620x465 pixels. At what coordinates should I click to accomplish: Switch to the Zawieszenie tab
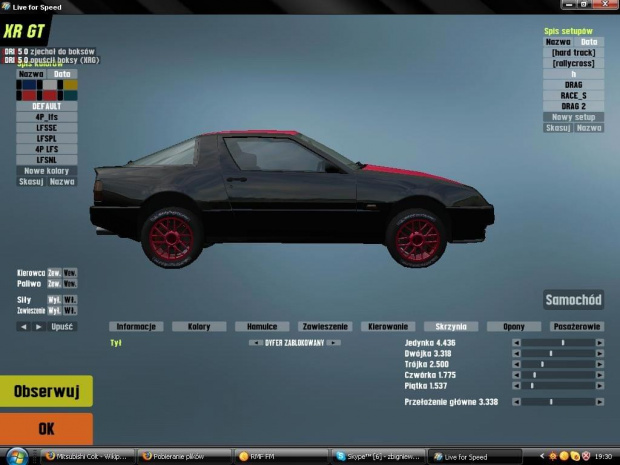click(x=325, y=327)
